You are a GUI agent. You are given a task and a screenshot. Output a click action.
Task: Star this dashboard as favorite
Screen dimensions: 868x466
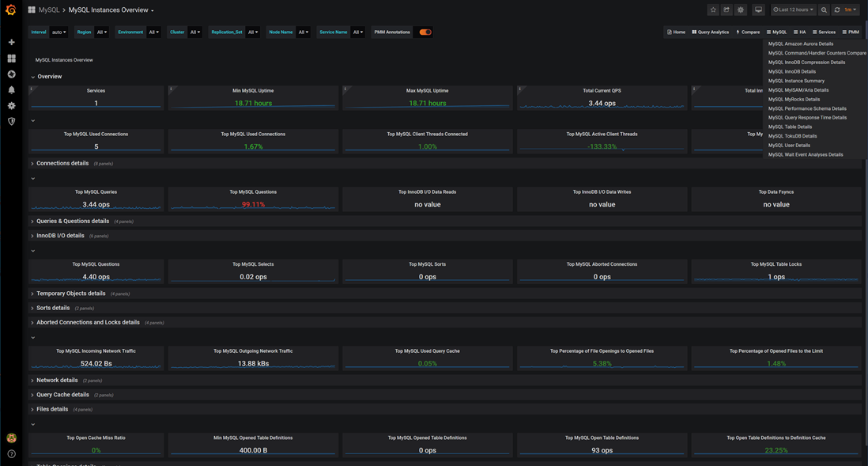tap(713, 10)
